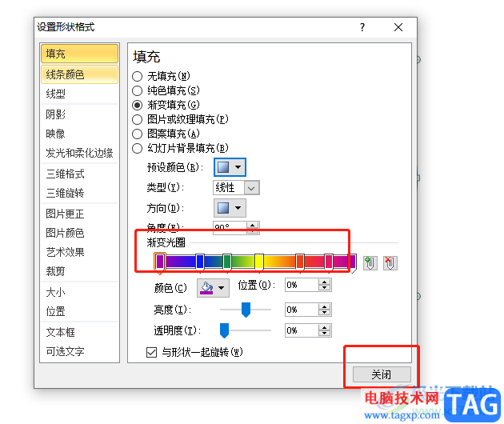The height and width of the screenshot is (424, 504).
Task: Open the 线条颜色 category
Action: tap(79, 74)
